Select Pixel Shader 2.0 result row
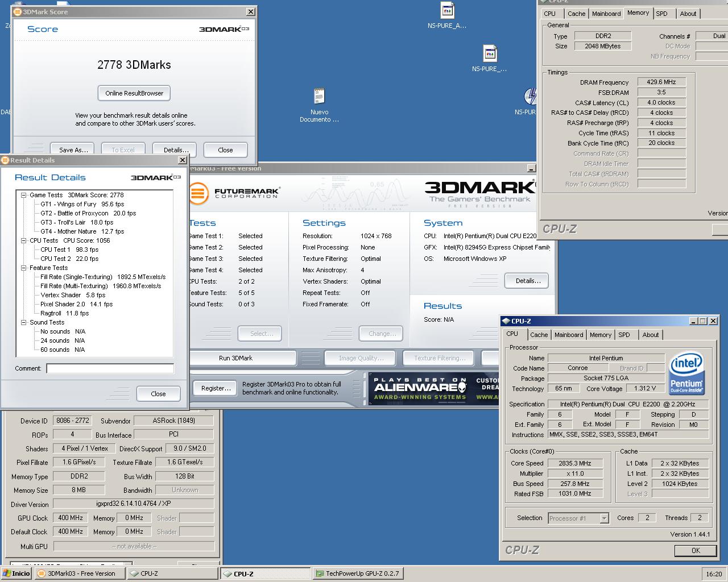728x582 pixels. 77,304
